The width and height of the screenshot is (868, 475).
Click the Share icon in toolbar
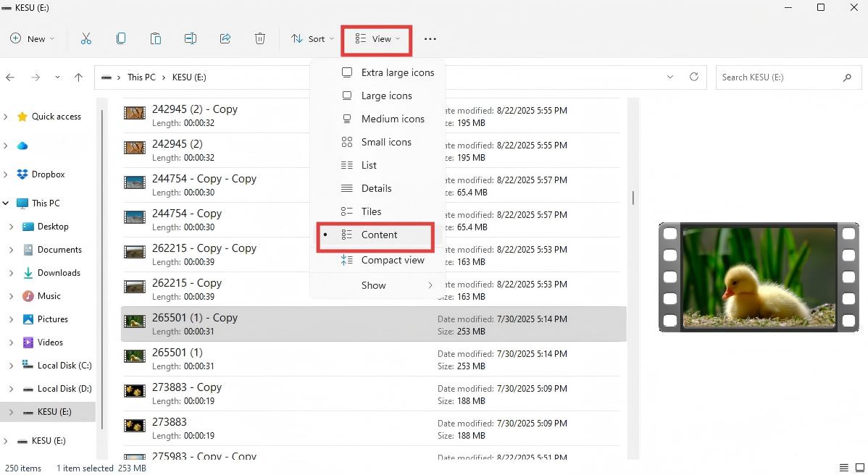225,39
